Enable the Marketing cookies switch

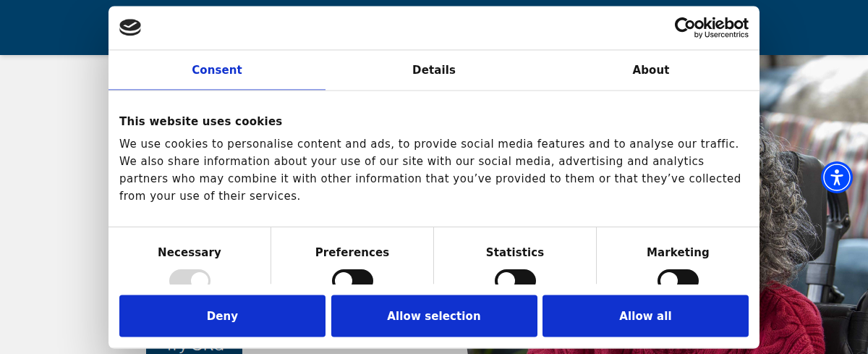click(678, 278)
